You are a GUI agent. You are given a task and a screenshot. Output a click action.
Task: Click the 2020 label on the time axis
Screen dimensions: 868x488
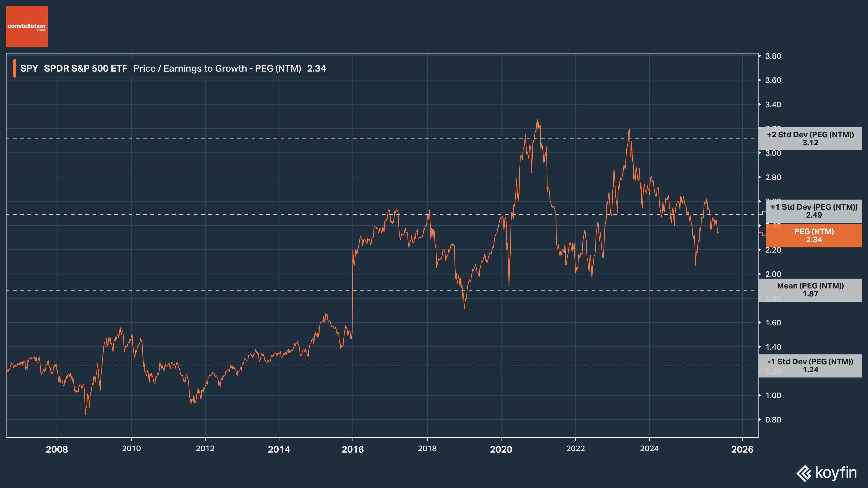click(x=501, y=449)
